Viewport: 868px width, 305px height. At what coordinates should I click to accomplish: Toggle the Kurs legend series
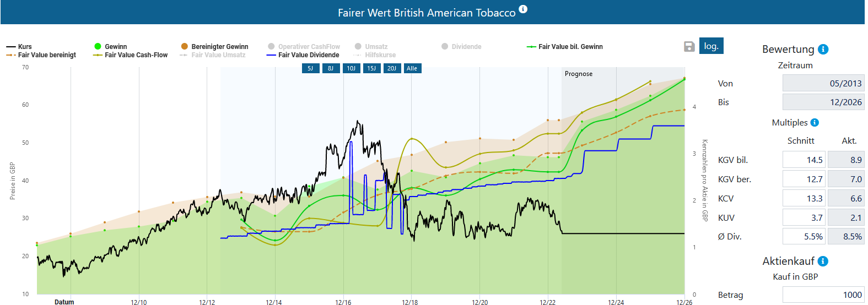pyautogui.click(x=19, y=47)
